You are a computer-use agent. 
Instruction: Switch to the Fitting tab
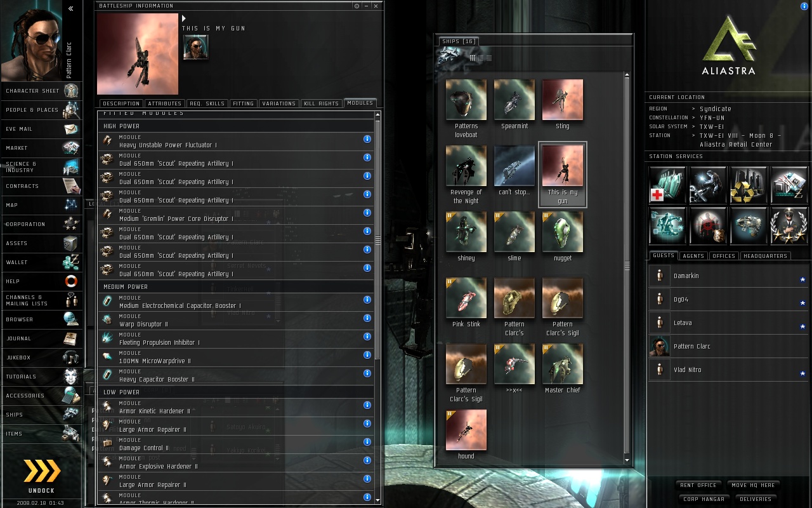[x=243, y=104]
